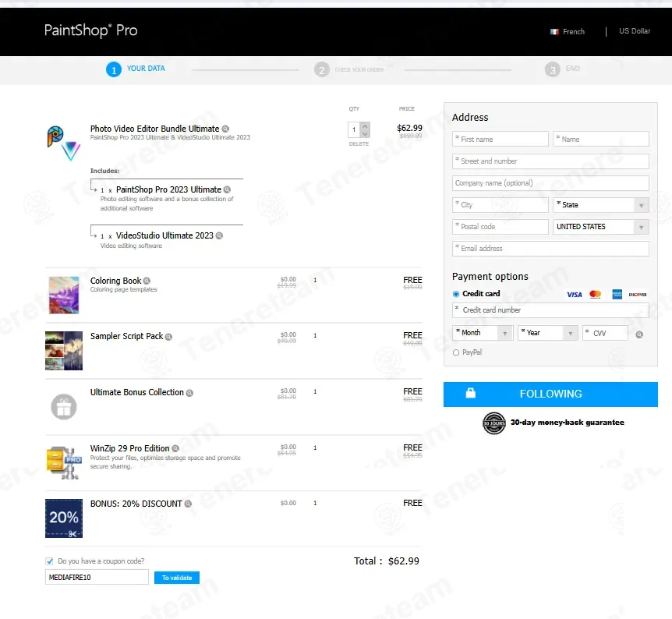Screen dimensions: 672x619
Task: Click the PaintShop Pro logo
Action: coord(91,30)
